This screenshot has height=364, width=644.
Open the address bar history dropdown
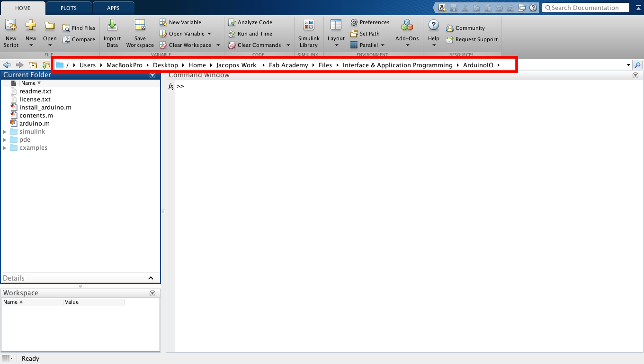click(x=628, y=65)
